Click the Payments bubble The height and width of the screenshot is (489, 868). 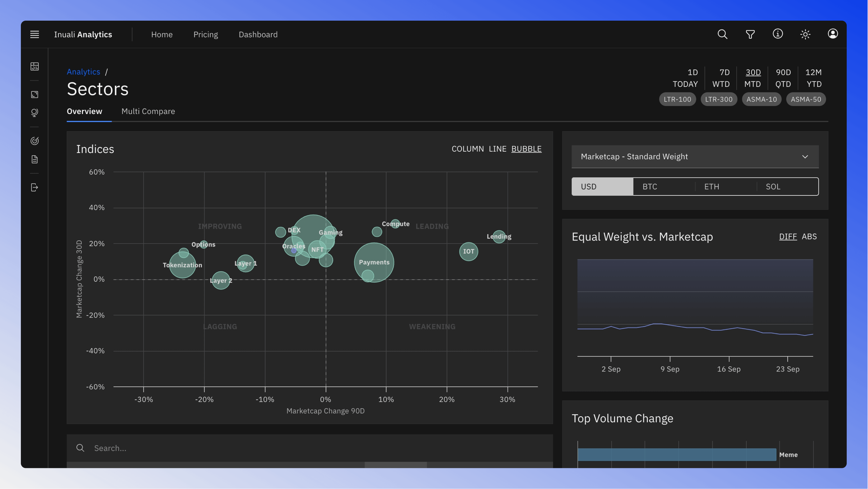pyautogui.click(x=374, y=262)
